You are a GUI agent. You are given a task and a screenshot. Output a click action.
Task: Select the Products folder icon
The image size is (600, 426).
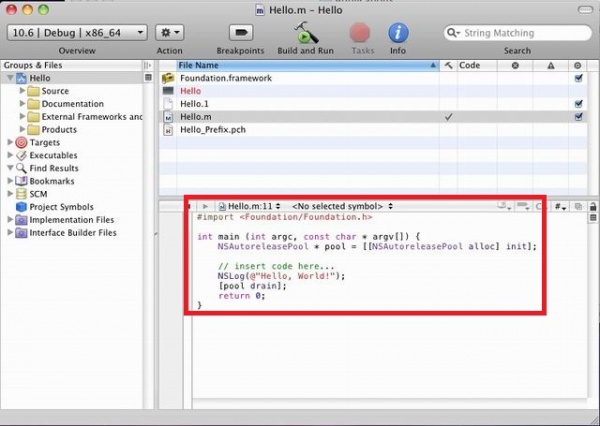tap(33, 130)
